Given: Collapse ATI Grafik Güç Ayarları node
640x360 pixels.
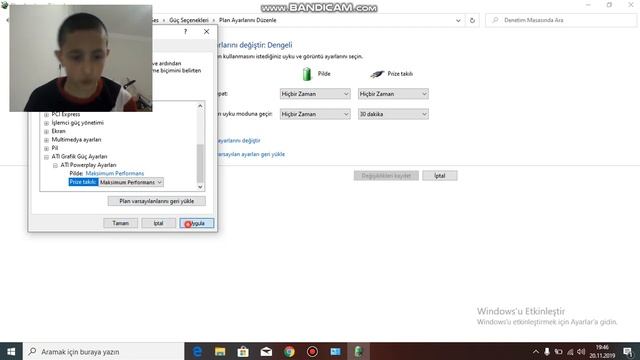Looking at the screenshot, I should [47, 157].
